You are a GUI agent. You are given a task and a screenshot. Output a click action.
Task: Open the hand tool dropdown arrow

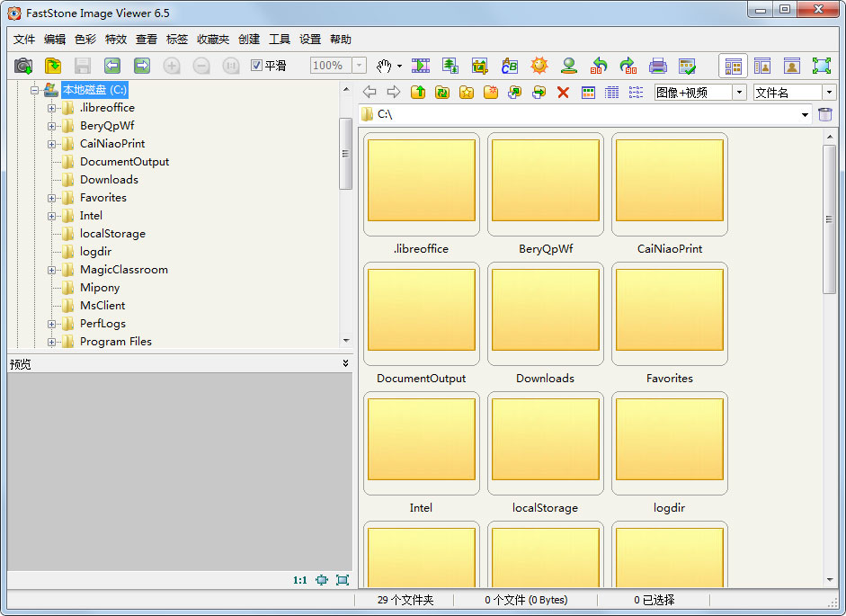[x=400, y=66]
